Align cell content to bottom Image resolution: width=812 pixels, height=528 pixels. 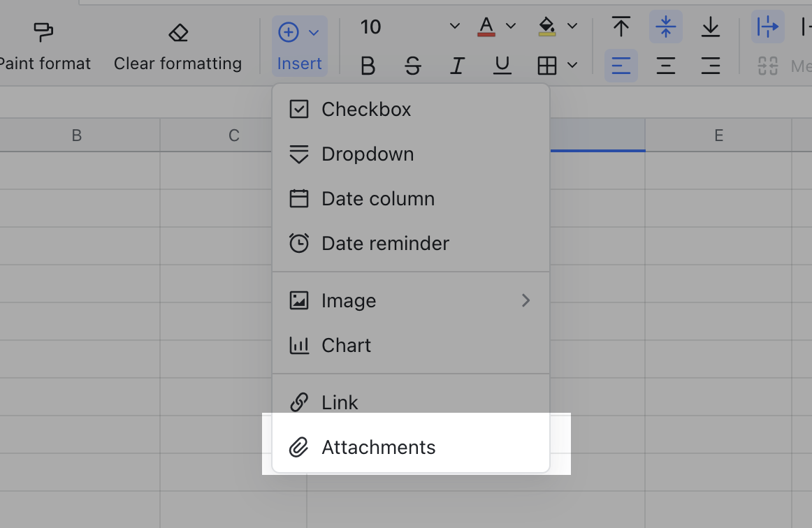(x=710, y=27)
